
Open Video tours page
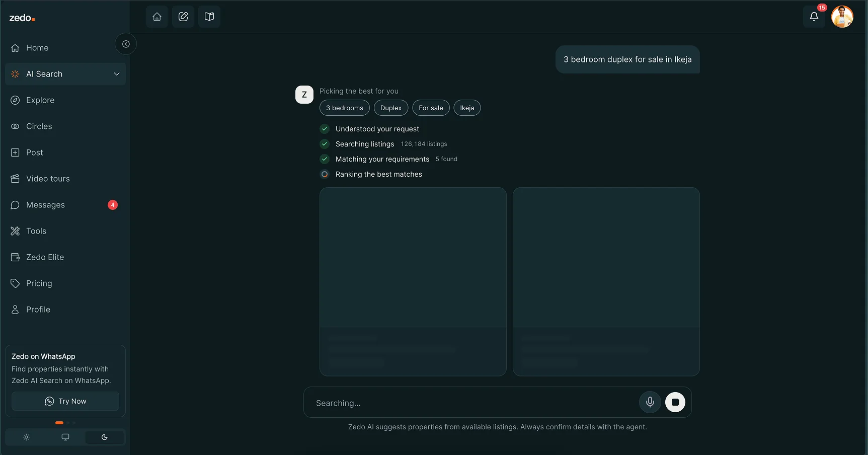65,179
